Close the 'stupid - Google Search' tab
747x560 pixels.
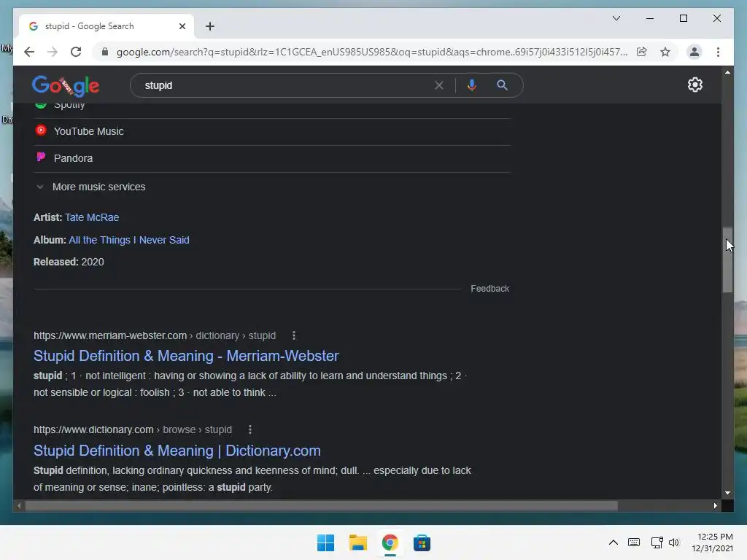[x=182, y=26]
